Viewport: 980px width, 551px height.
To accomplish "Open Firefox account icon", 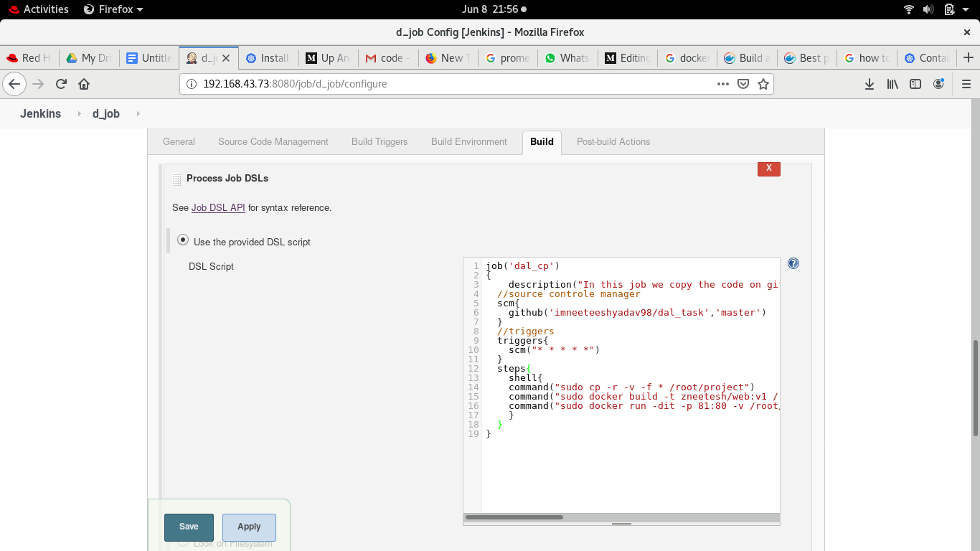I will [x=938, y=84].
